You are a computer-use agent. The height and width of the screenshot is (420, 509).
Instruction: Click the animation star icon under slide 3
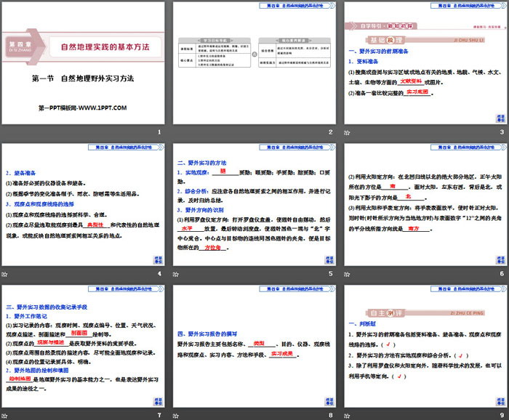(348, 132)
